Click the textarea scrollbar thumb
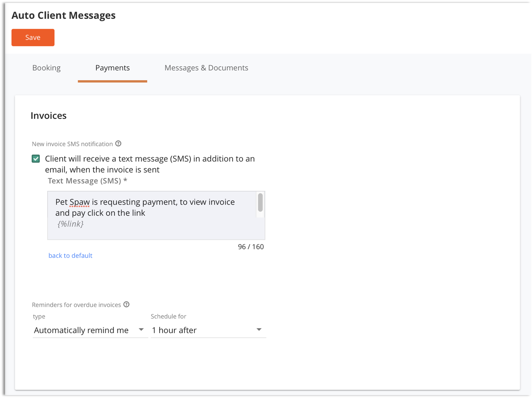The height and width of the screenshot is (398, 532). [x=260, y=202]
